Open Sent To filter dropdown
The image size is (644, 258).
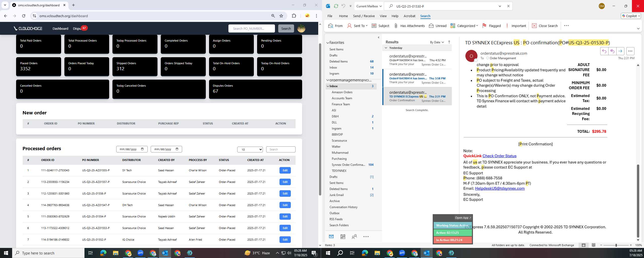pyautogui.click(x=357, y=26)
